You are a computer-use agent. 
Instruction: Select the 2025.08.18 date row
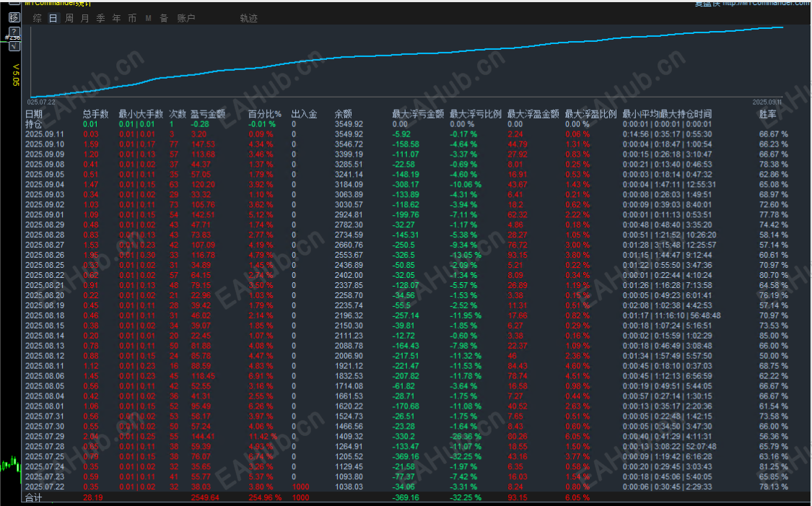(x=406, y=315)
